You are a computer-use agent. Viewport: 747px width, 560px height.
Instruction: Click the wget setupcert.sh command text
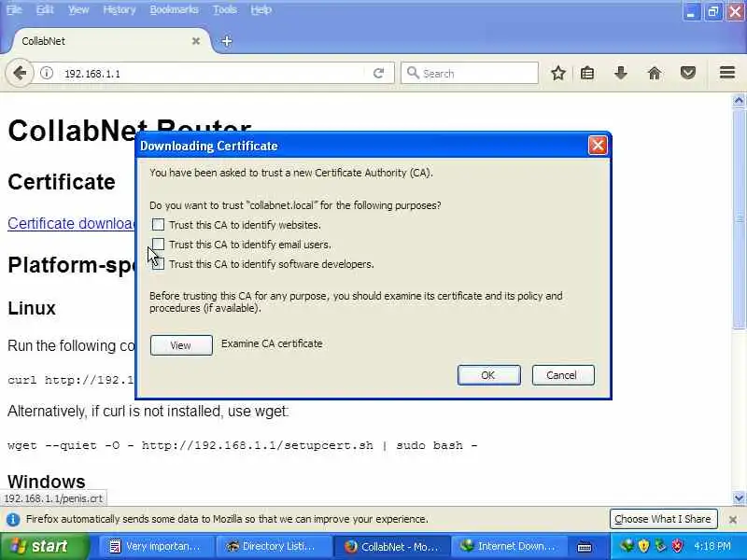243,446
